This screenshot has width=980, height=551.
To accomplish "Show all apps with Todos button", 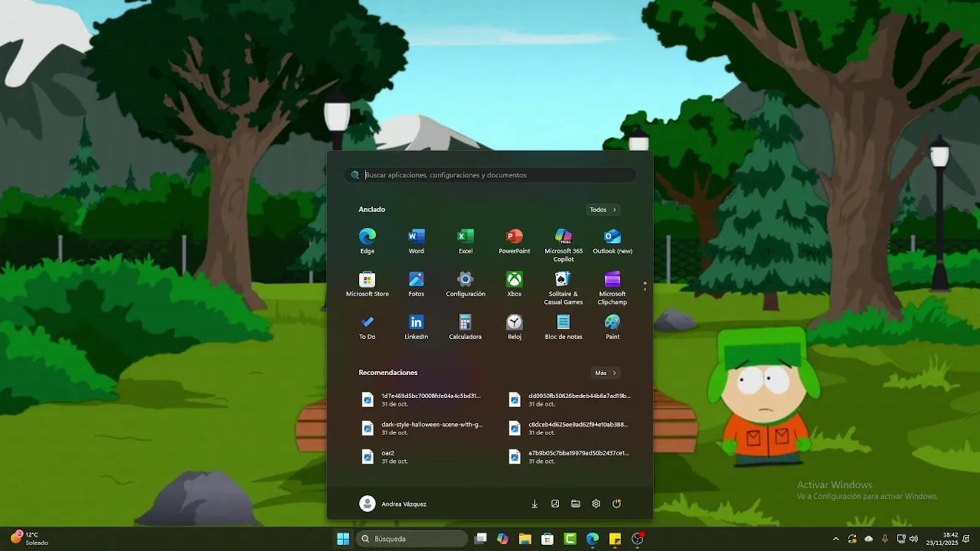I will [x=603, y=210].
